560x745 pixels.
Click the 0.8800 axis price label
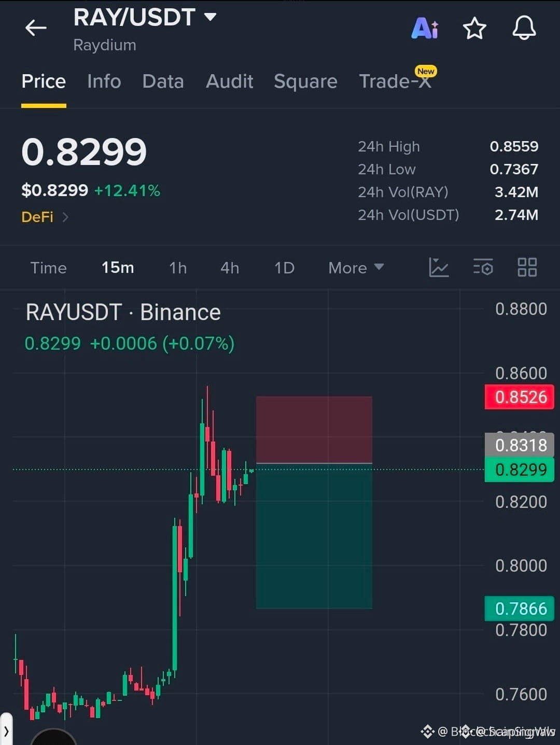(x=521, y=309)
